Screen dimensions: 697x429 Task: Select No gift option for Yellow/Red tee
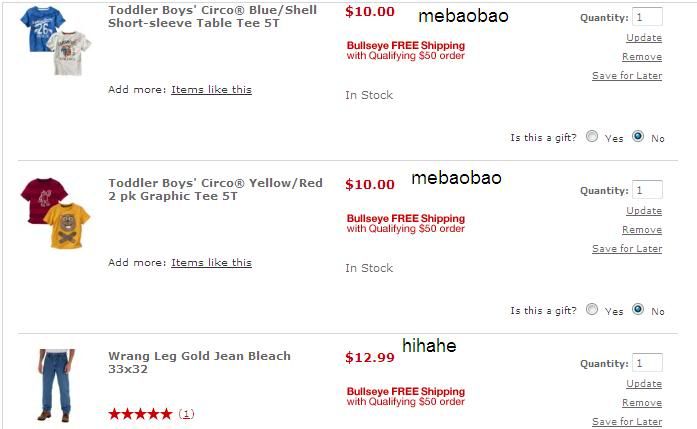click(638, 310)
